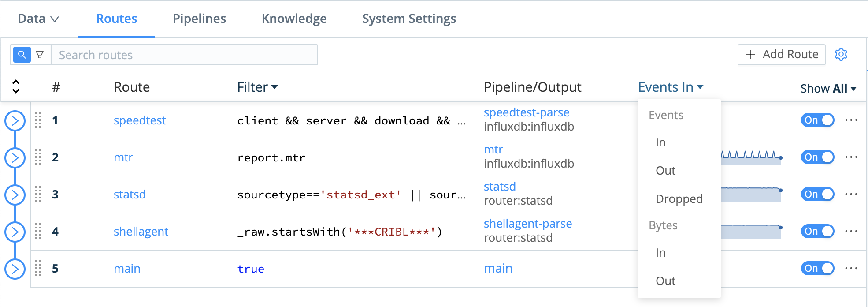The image size is (868, 307).
Task: Open the filter funnel icon
Action: pyautogui.click(x=40, y=55)
